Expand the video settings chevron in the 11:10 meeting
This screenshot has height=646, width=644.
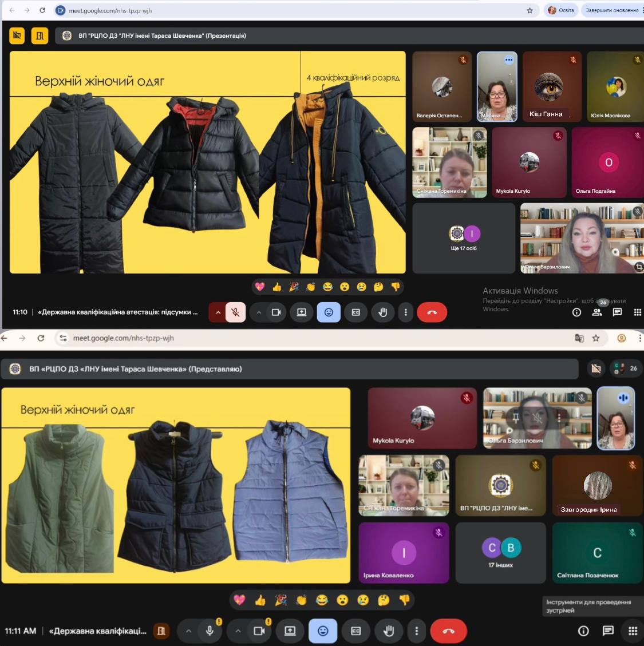pos(259,312)
